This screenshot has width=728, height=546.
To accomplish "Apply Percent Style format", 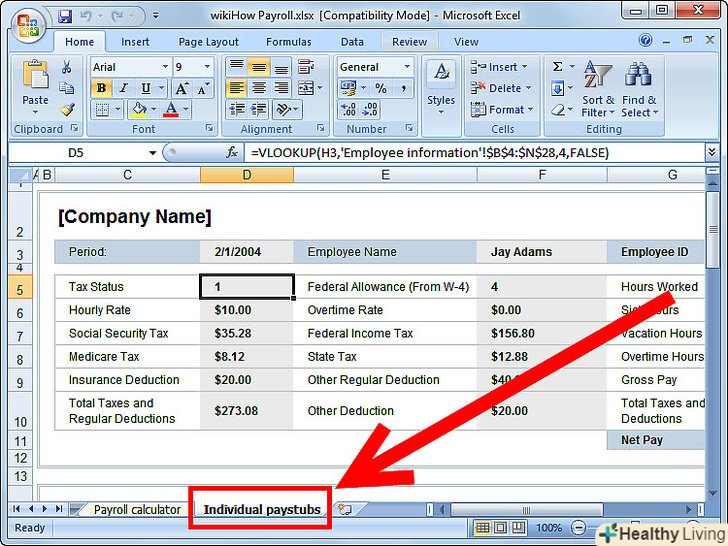I will 381,88.
